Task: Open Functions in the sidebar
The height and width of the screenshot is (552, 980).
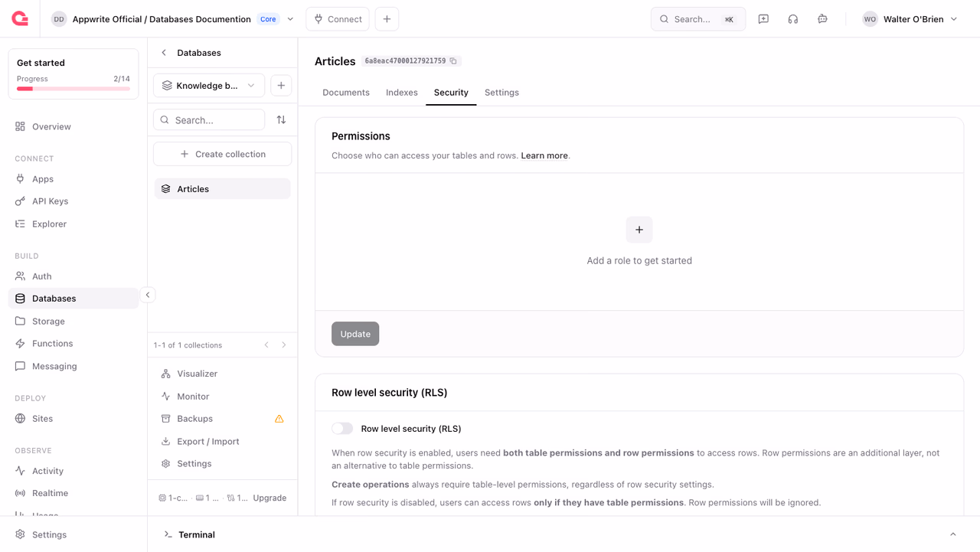Action: 73,344
